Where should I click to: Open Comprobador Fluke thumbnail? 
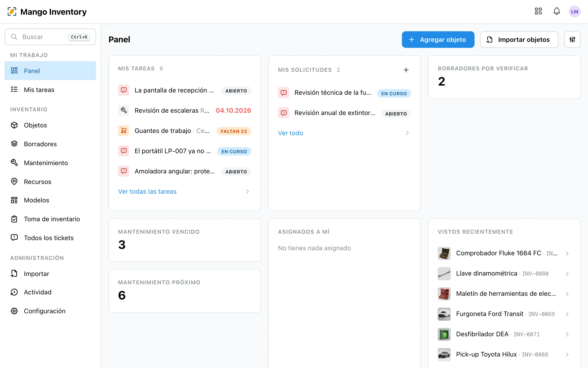pos(444,253)
